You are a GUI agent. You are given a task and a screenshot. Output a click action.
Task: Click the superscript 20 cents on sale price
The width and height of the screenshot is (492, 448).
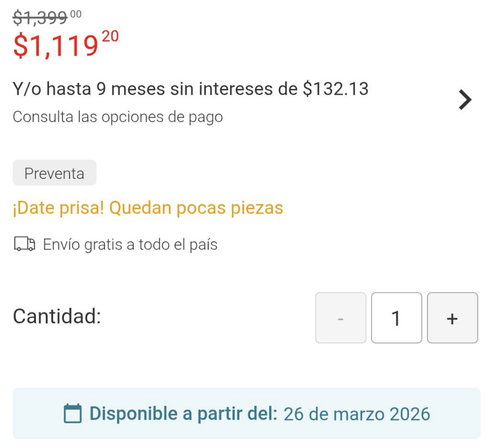pos(110,36)
